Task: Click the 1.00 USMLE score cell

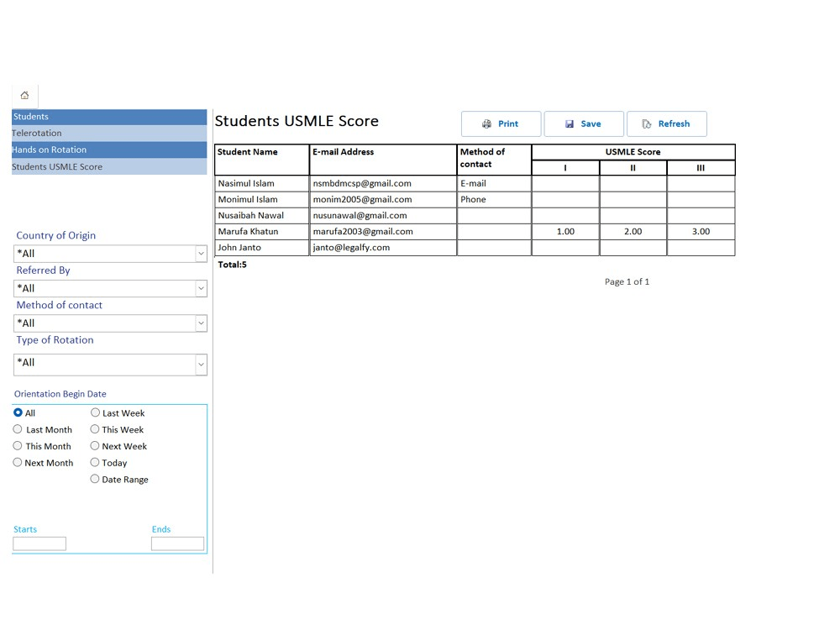Action: click(565, 232)
